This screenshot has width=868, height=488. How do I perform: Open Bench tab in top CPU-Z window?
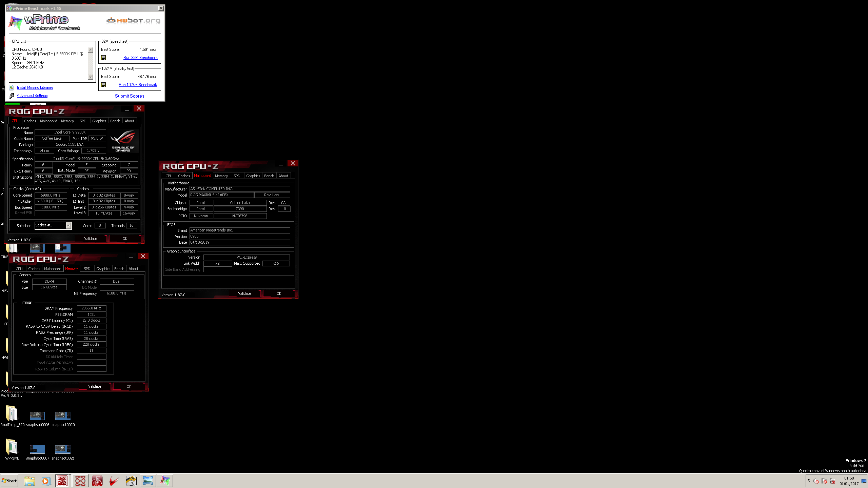115,121
